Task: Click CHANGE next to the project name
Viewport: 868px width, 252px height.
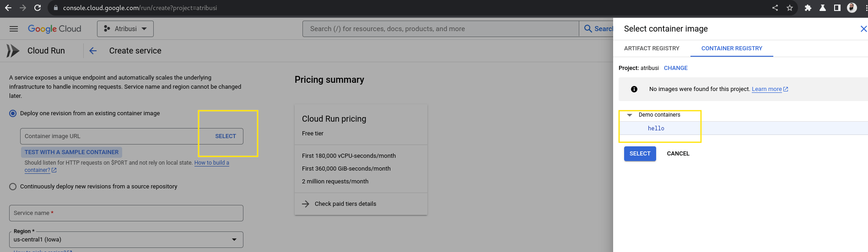Action: (675, 68)
